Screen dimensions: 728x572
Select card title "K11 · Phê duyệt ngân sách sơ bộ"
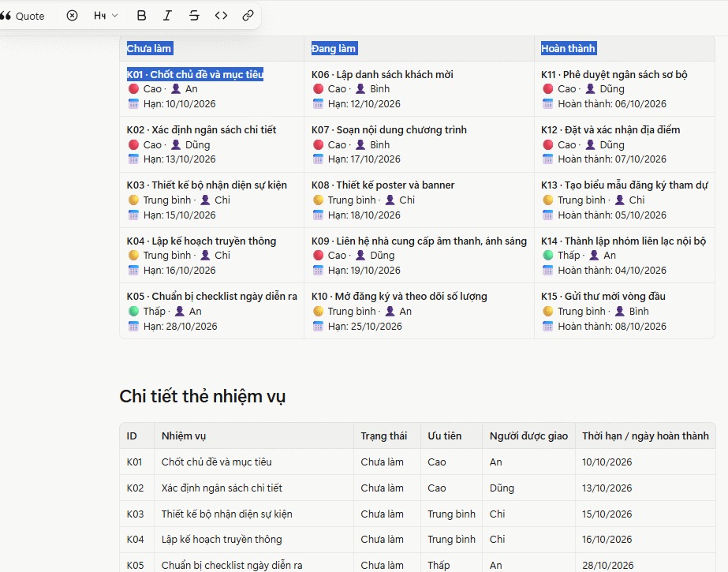pyautogui.click(x=614, y=74)
